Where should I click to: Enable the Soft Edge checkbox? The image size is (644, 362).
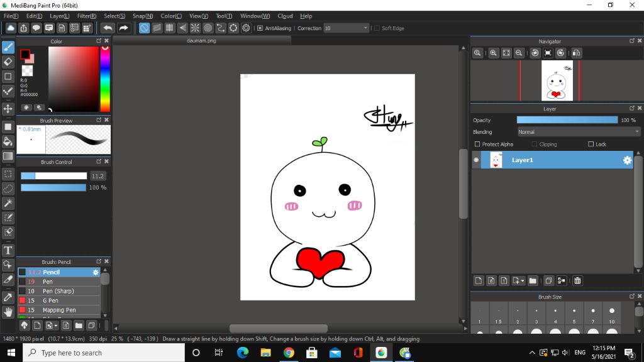tap(377, 28)
